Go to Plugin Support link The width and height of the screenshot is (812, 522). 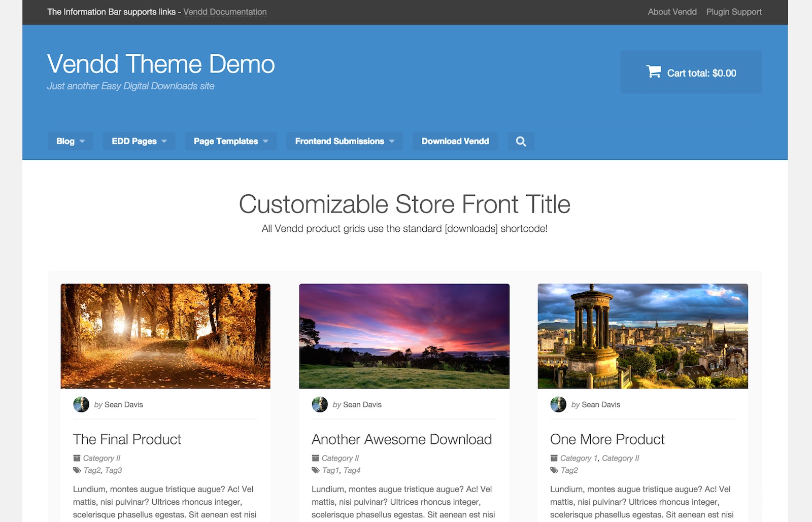click(734, 12)
